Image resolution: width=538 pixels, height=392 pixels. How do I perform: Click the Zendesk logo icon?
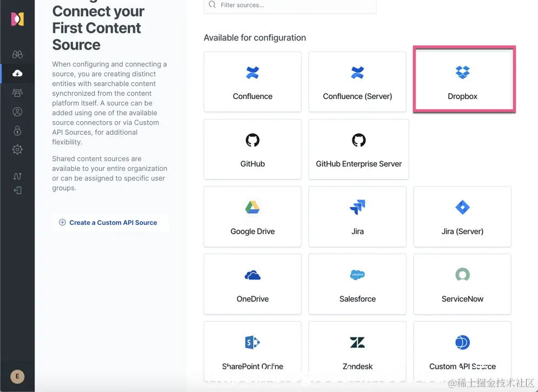click(x=358, y=342)
